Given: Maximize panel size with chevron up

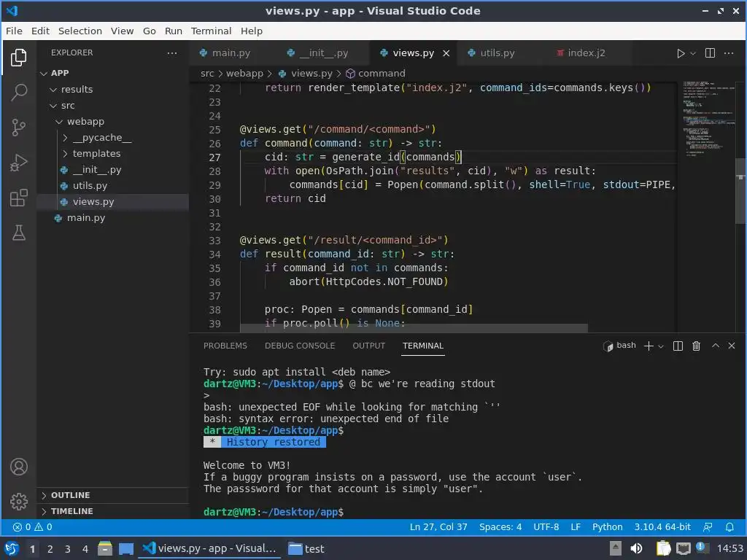Looking at the screenshot, I should pyautogui.click(x=716, y=346).
